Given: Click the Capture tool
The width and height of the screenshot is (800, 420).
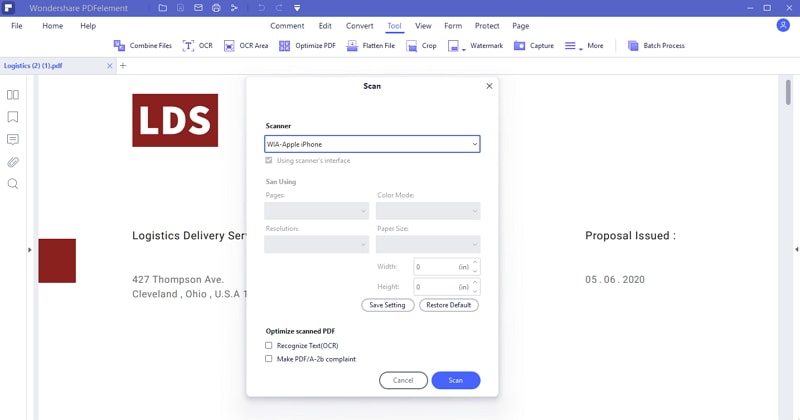Looking at the screenshot, I should click(x=534, y=45).
